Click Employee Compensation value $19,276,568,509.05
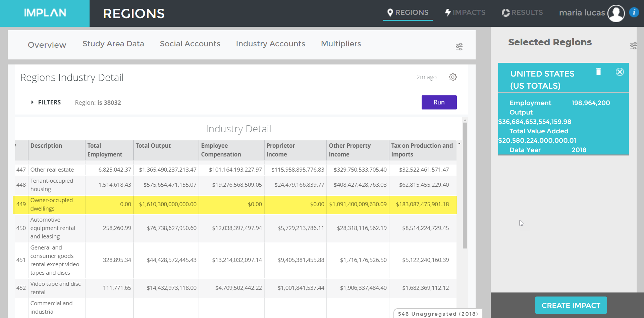The image size is (644, 318). [237, 185]
